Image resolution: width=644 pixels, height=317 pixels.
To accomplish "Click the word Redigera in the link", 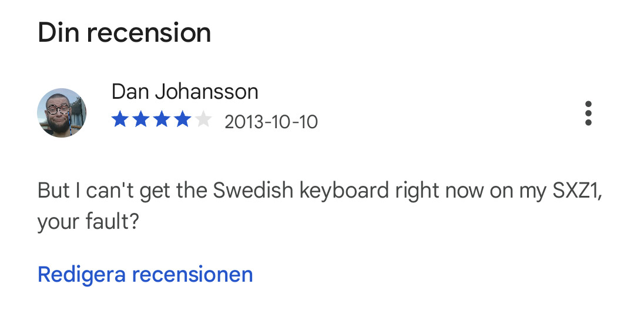I will pos(82,274).
